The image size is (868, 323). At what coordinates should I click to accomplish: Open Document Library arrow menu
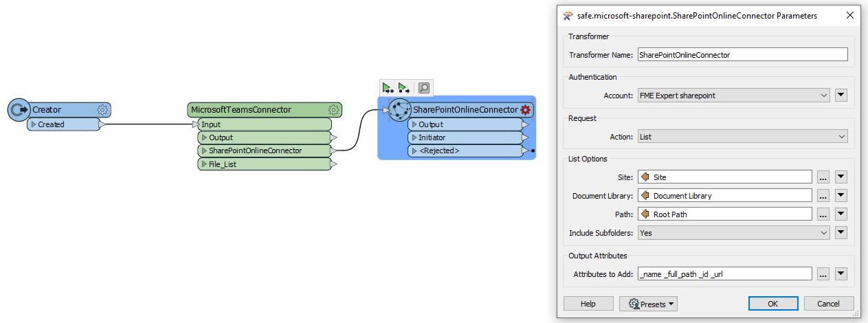click(841, 196)
